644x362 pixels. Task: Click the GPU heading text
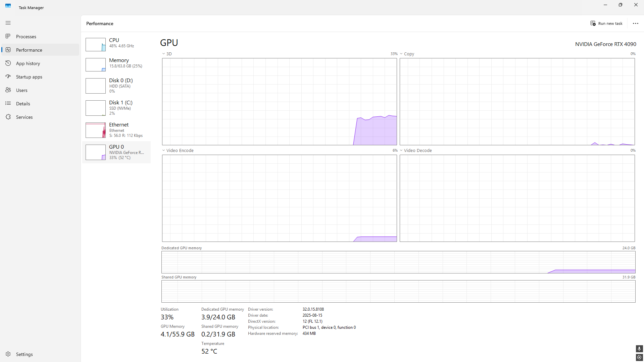[x=169, y=43]
